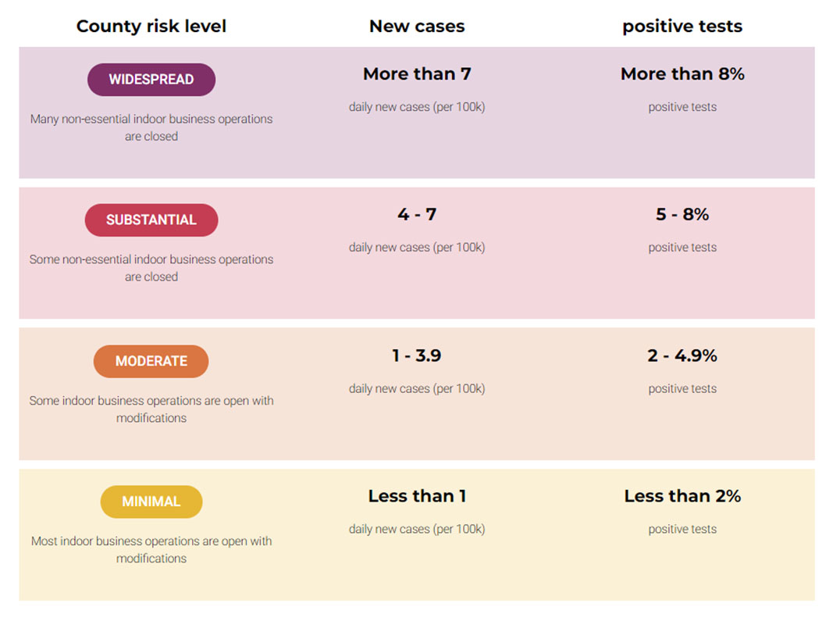Select the Less than 2% value
Viewport: 840px width, 625px height.
(682, 496)
